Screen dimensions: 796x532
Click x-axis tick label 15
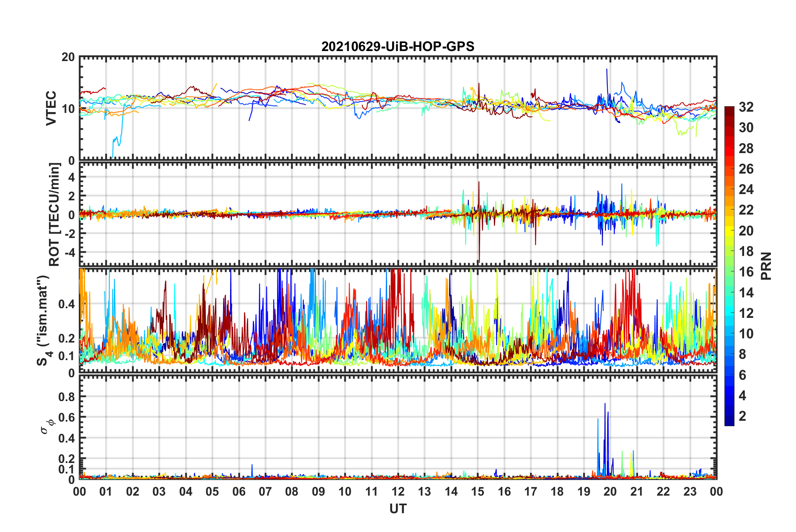click(478, 491)
